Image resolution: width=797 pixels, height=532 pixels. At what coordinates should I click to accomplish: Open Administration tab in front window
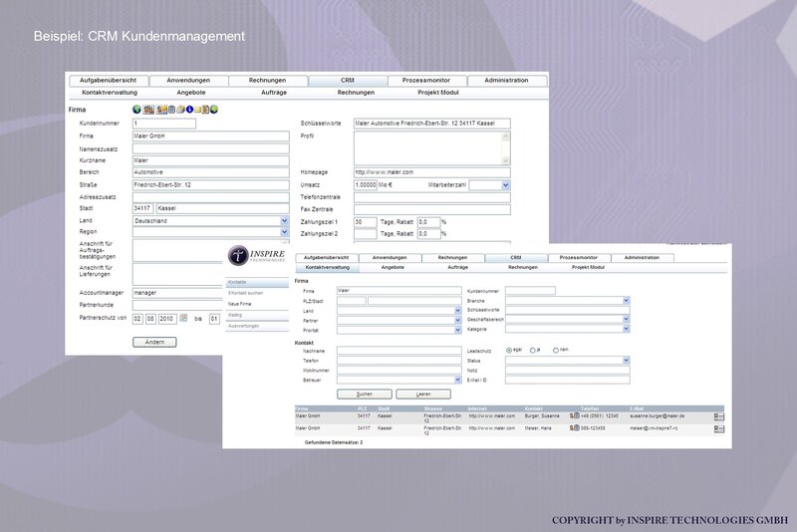tap(642, 258)
